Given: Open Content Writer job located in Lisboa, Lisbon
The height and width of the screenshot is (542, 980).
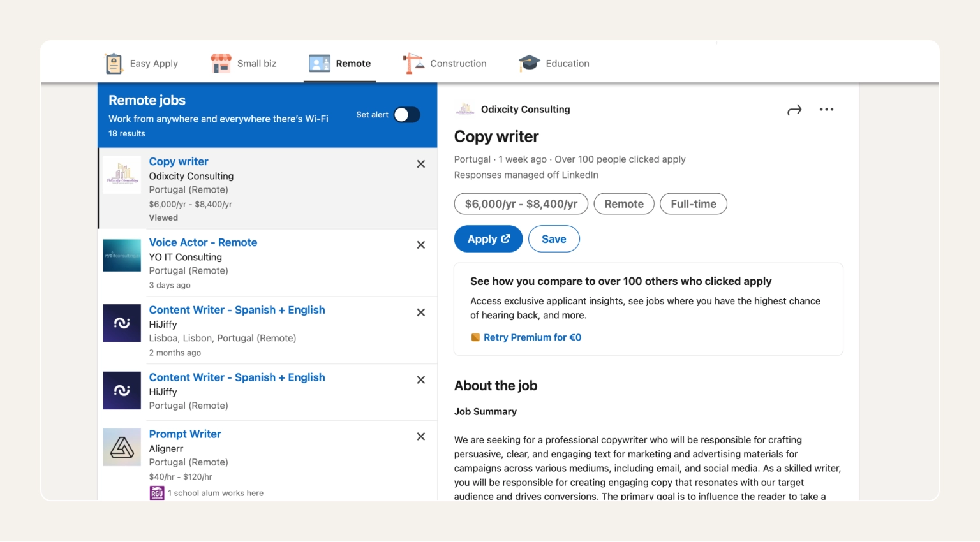Looking at the screenshot, I should tap(237, 310).
